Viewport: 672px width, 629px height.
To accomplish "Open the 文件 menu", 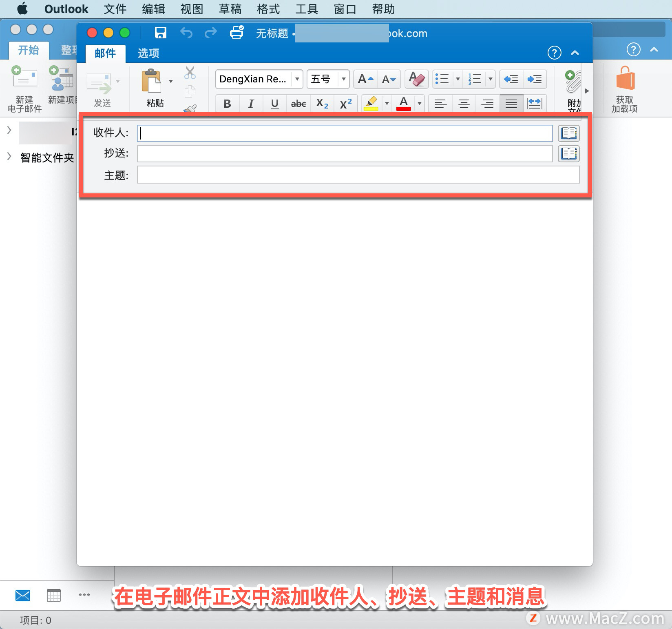I will pyautogui.click(x=115, y=9).
